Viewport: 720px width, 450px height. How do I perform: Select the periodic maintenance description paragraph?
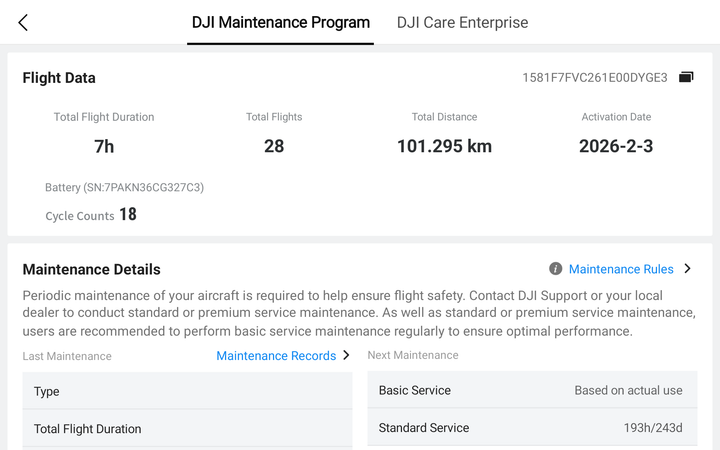[359, 313]
